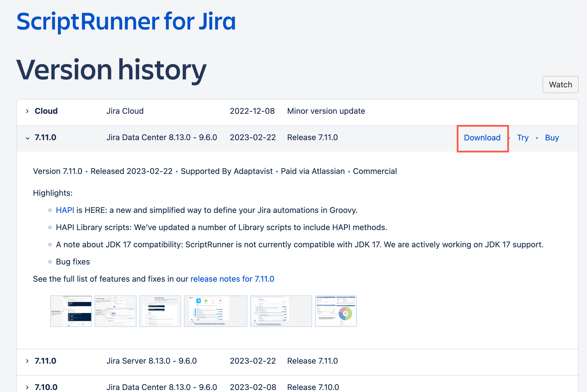Click the Watch button
Viewport: 587px width, 392px height.
[560, 85]
